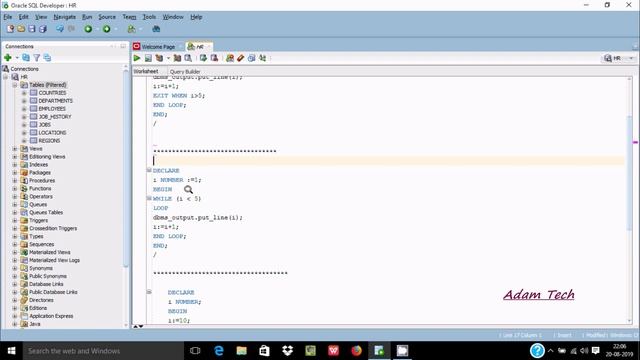Click the Save icon in main toolbar
Image resolution: width=640 pixels, height=360 pixels.
pyautogui.click(x=31, y=29)
